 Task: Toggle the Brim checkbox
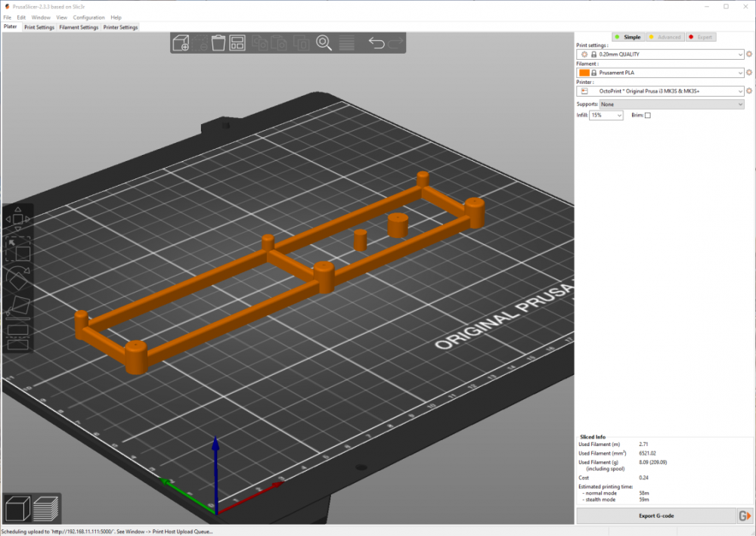coord(648,115)
